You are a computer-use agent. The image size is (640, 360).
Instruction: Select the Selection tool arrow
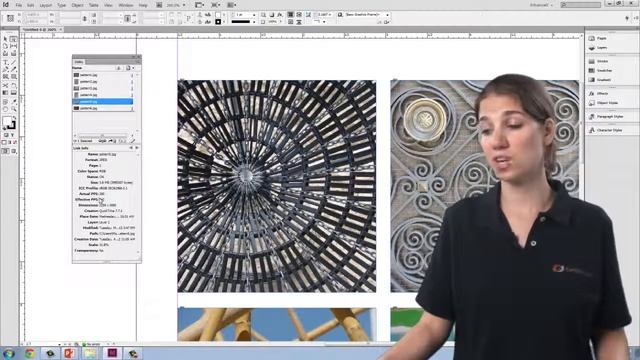5,39
